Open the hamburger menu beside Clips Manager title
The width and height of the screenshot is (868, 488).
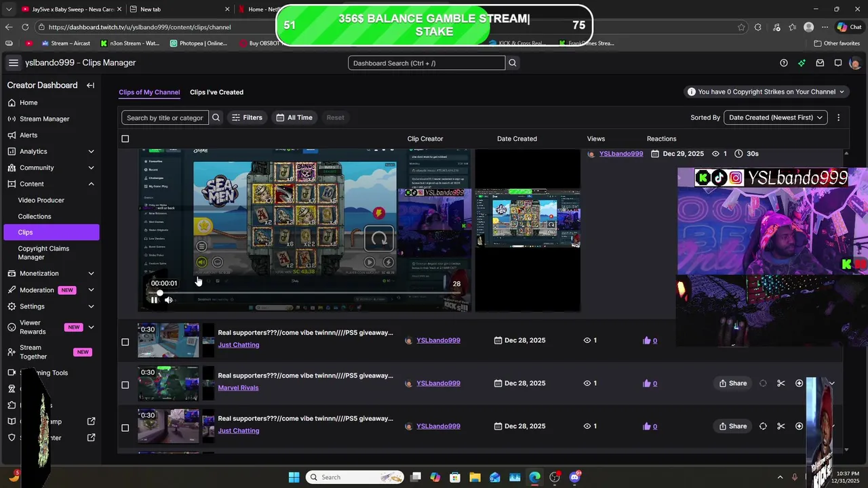coord(13,62)
